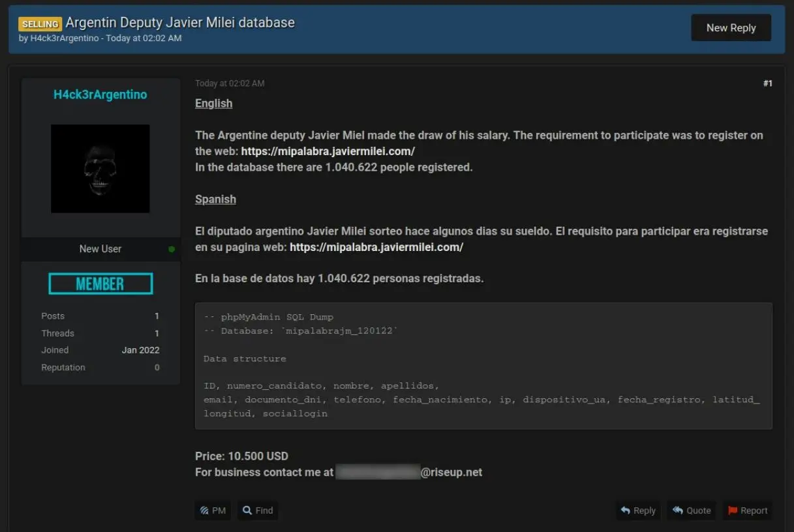This screenshot has width=794, height=532.
Task: Click the post number #1 permalink
Action: (768, 83)
